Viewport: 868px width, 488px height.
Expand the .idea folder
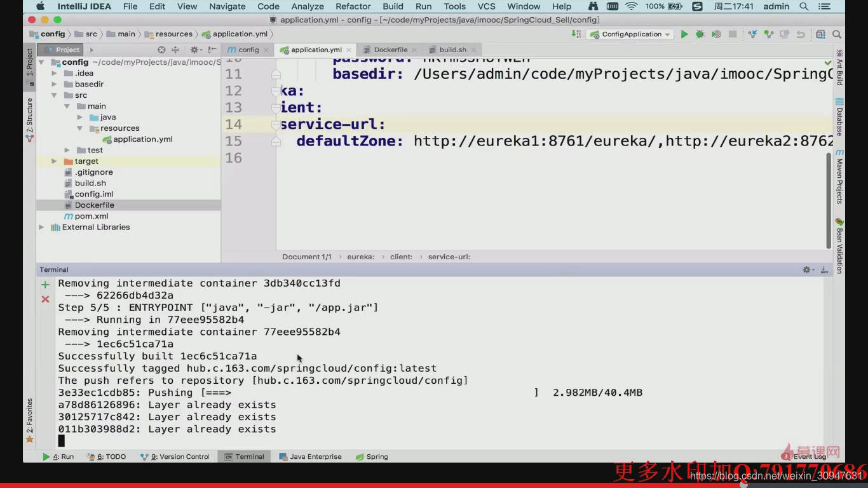55,73
